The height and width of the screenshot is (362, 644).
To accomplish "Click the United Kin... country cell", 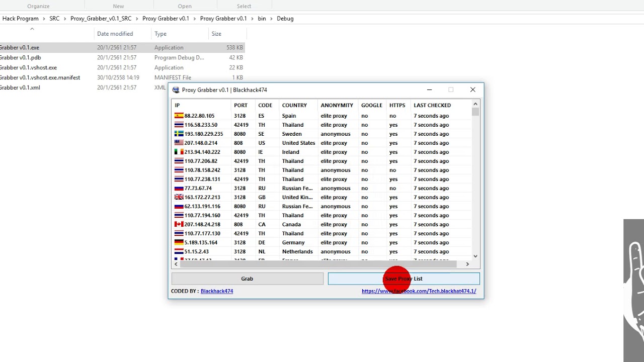I will 297,197.
